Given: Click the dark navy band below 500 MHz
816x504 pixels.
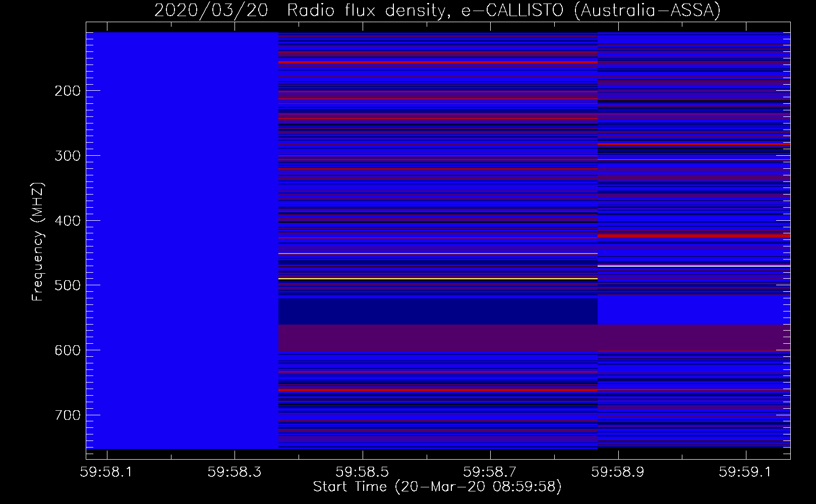Looking at the screenshot, I should click(x=438, y=311).
